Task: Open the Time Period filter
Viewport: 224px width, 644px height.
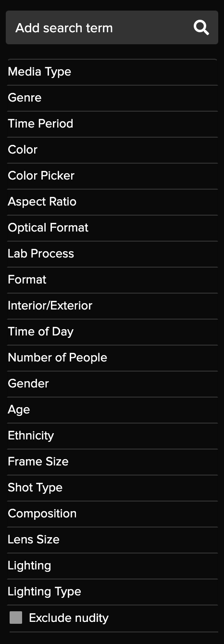Action: 112,124
